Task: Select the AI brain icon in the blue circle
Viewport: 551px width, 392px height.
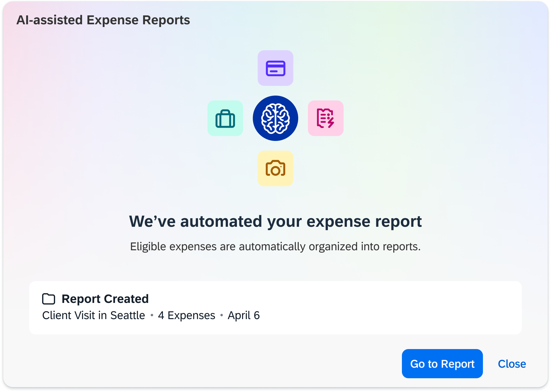Action: pos(275,118)
